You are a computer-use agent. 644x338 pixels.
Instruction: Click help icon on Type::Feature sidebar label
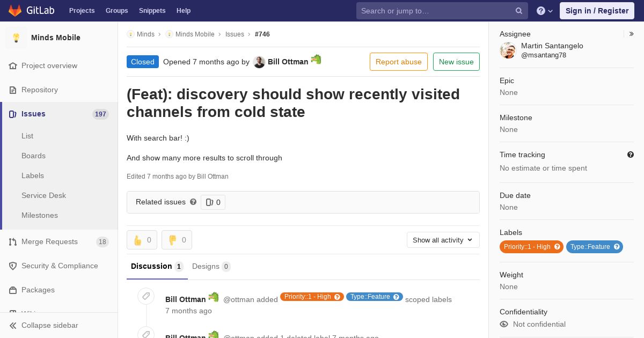click(x=617, y=247)
